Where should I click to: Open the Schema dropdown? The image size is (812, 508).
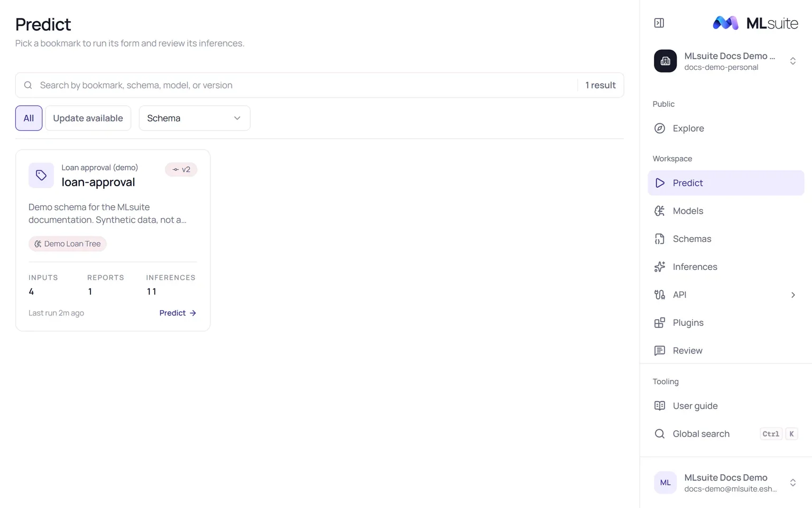click(195, 118)
